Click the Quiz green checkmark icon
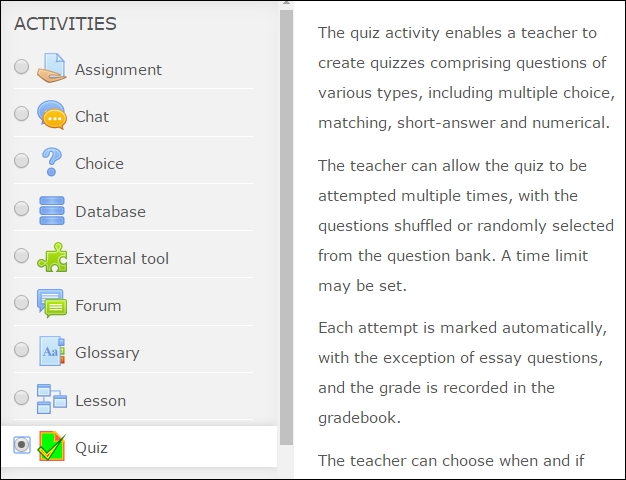This screenshot has height=480, width=626. pos(52,446)
